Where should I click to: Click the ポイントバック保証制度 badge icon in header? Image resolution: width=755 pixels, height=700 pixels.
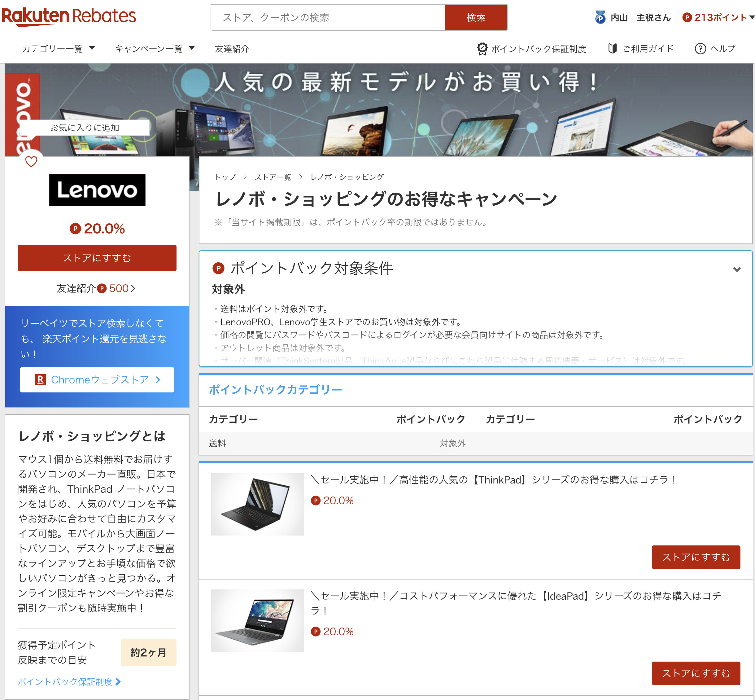click(482, 49)
